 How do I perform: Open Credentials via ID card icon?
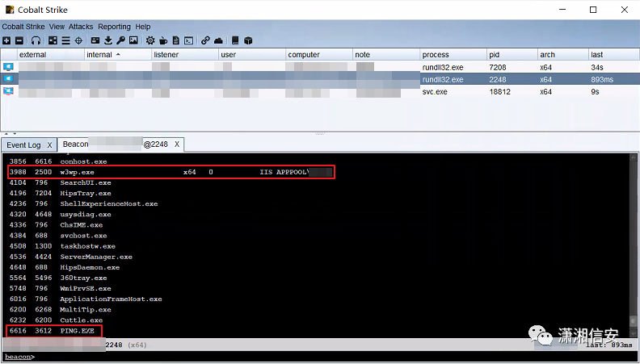95,40
